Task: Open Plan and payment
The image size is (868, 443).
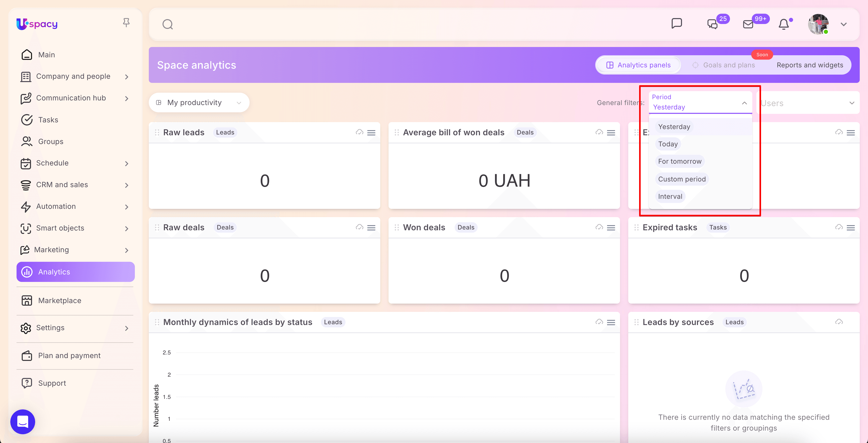Action: coord(75,355)
